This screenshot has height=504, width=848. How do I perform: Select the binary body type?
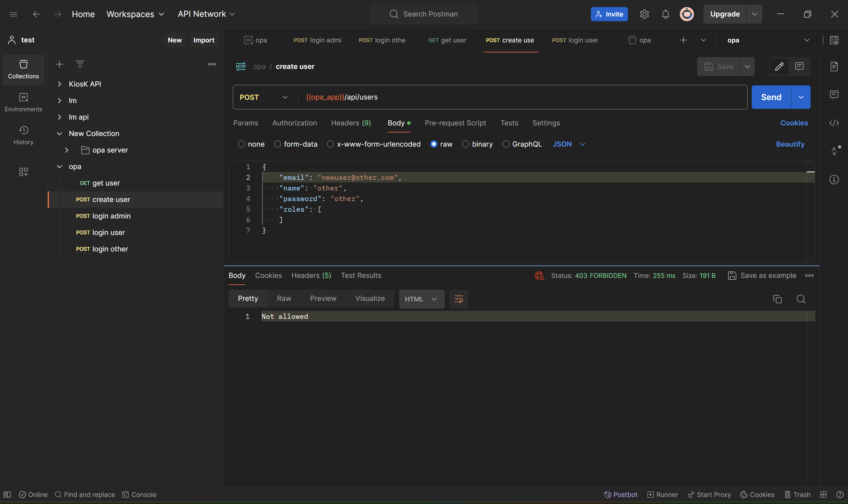click(465, 144)
